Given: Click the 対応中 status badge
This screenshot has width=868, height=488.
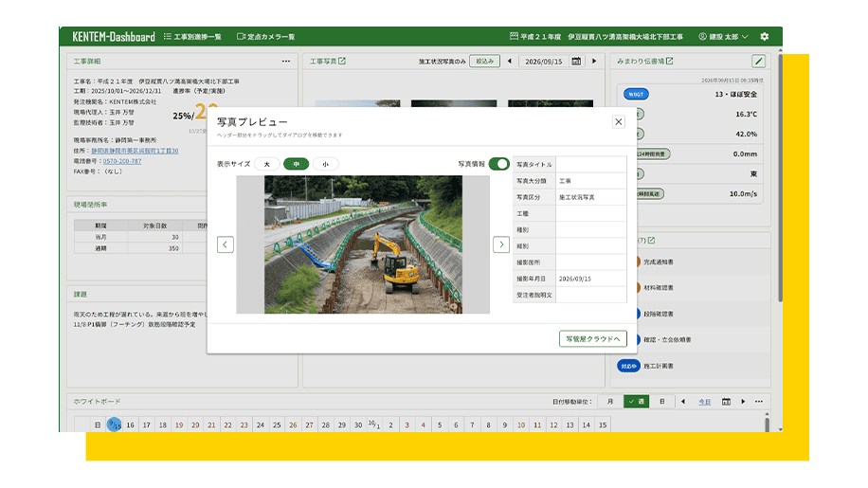Looking at the screenshot, I should 628,366.
